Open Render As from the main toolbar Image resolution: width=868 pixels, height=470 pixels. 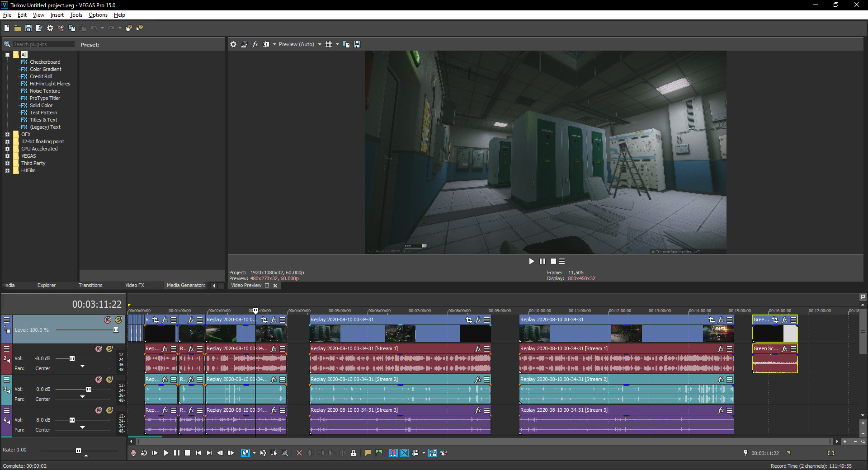click(x=39, y=28)
